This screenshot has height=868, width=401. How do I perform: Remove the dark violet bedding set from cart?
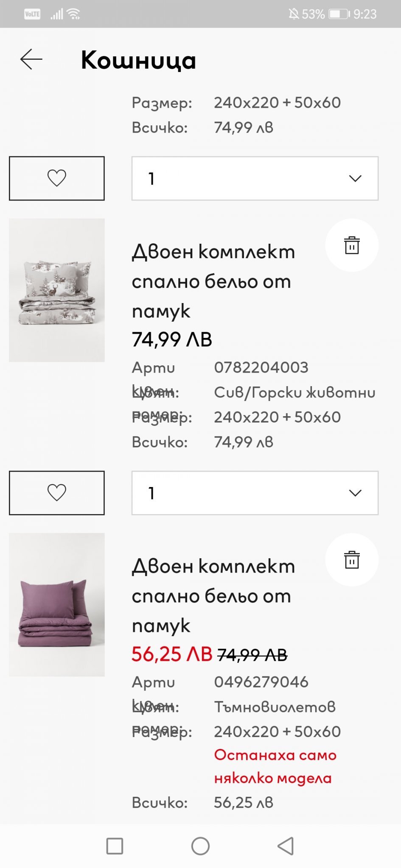coord(352,560)
